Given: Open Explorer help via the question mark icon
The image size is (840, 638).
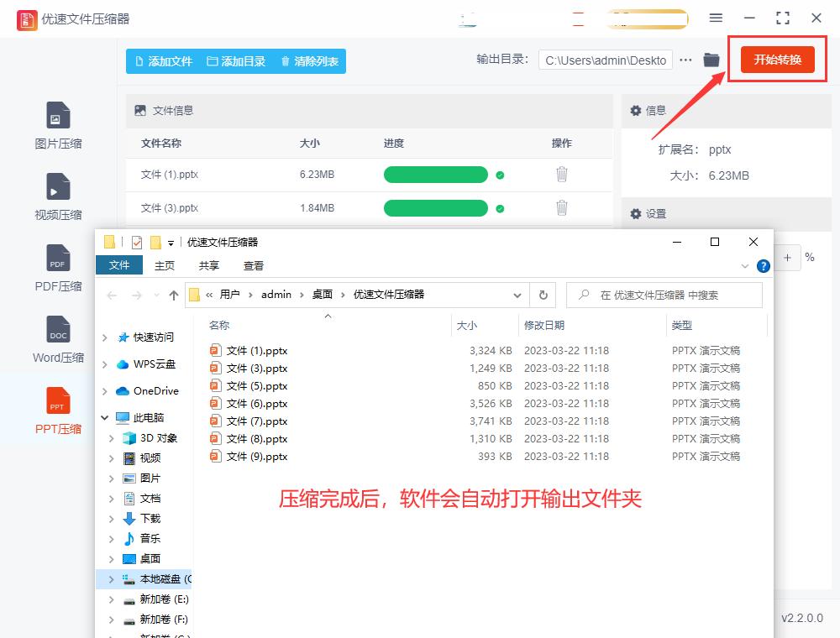Looking at the screenshot, I should point(763,265).
